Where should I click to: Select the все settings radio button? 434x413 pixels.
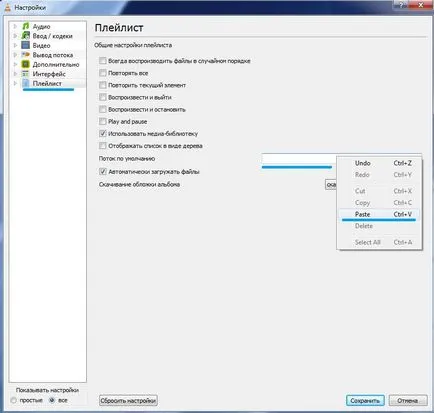click(52, 400)
